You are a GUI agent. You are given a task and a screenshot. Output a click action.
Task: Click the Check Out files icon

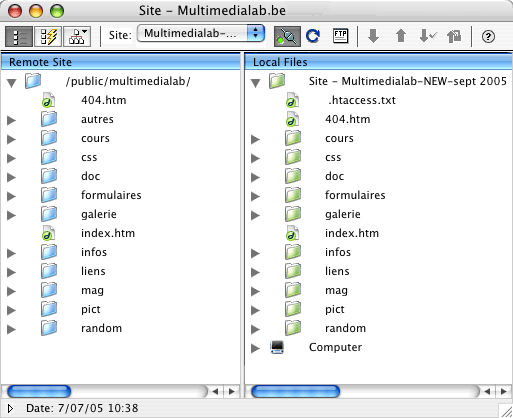(428, 36)
